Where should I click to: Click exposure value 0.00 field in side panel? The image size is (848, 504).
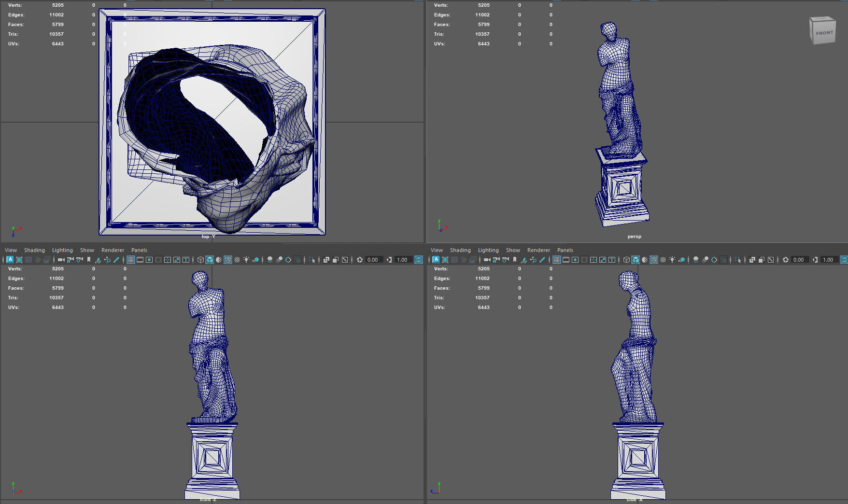pos(800,260)
